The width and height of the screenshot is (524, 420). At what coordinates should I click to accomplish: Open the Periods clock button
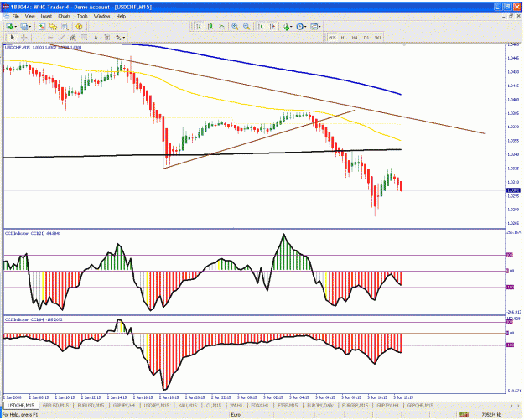(300, 26)
